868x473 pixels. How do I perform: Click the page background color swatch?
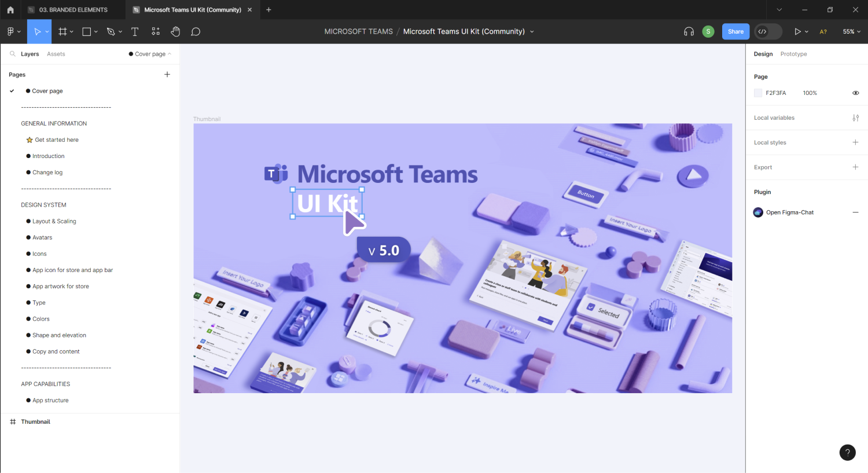click(x=758, y=93)
